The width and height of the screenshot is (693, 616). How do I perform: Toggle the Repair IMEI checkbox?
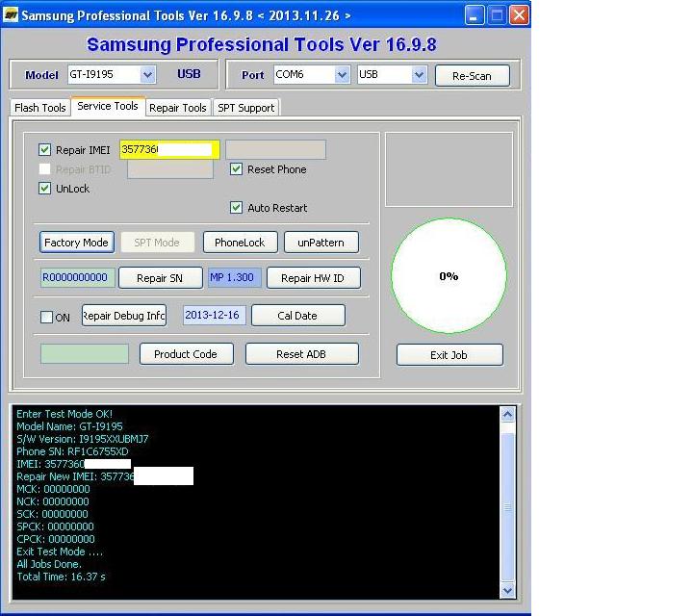coord(44,149)
